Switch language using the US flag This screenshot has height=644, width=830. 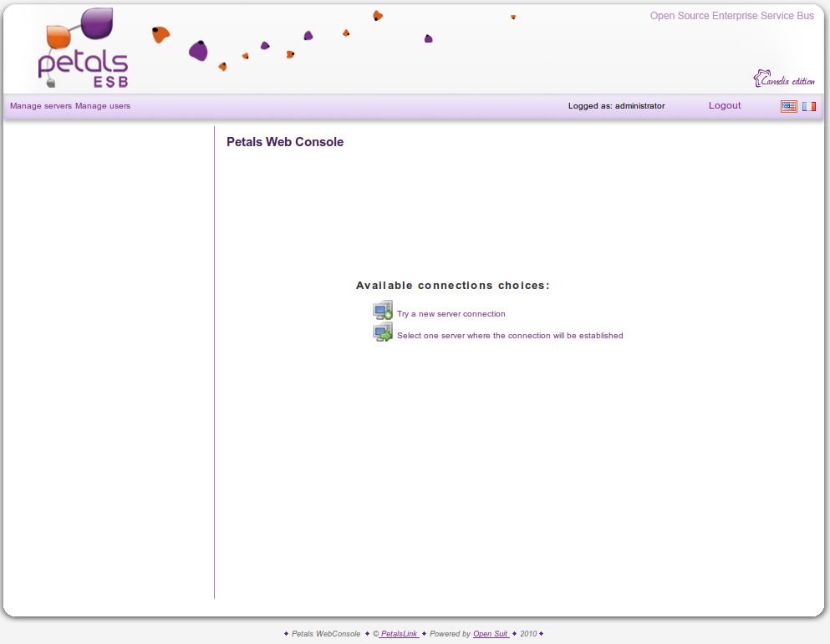coord(788,106)
